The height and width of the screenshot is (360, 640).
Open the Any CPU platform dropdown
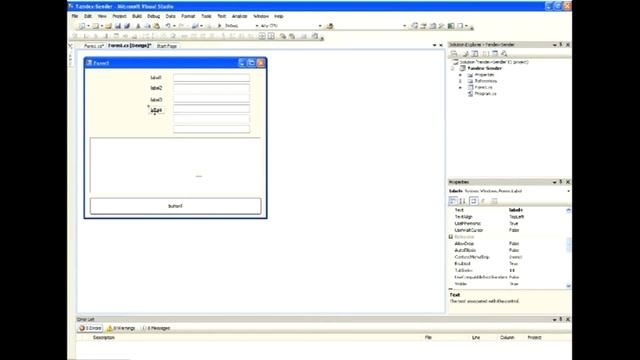tap(320, 26)
